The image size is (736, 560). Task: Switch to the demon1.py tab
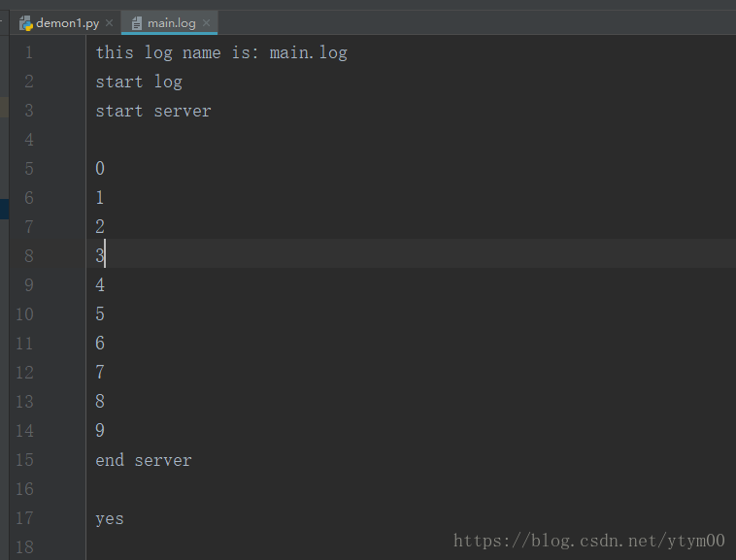[x=67, y=23]
